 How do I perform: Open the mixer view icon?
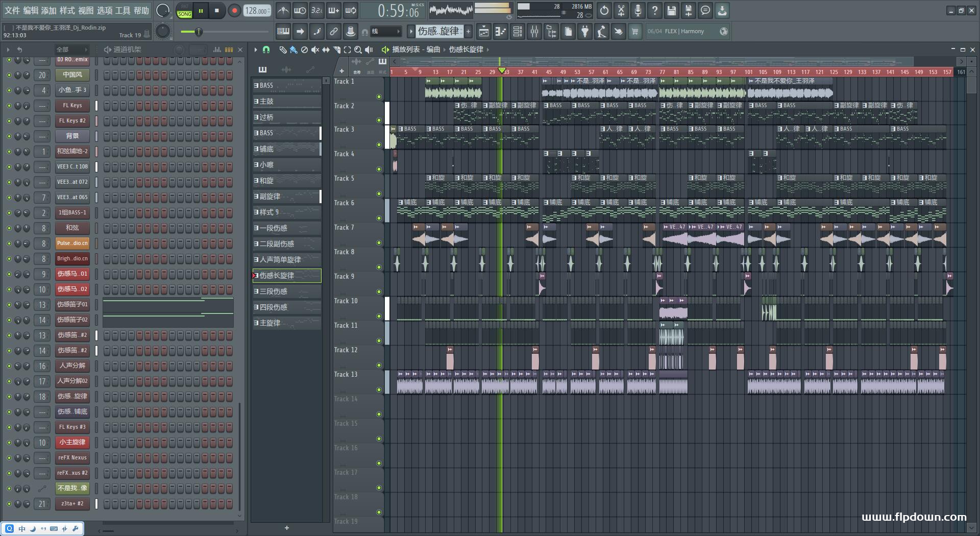(x=534, y=32)
